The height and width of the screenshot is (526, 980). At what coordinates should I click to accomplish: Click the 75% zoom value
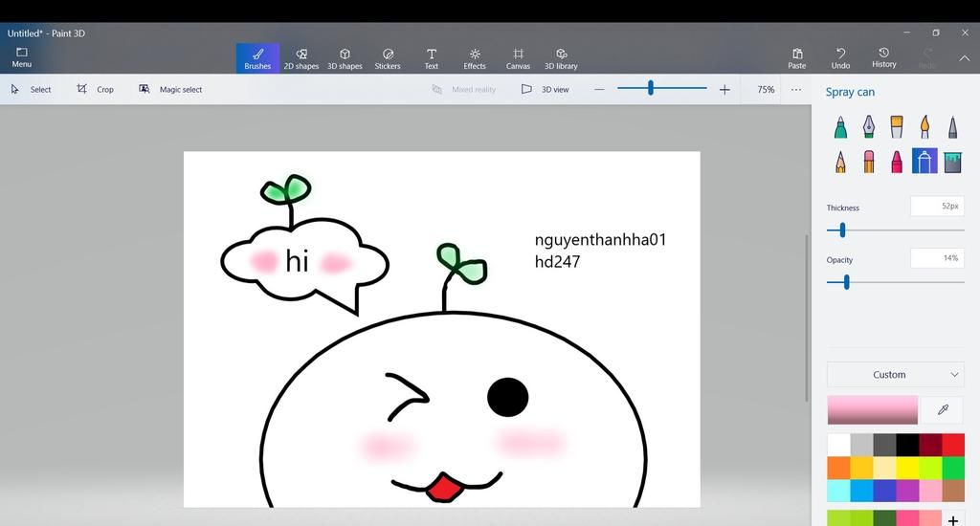point(766,89)
